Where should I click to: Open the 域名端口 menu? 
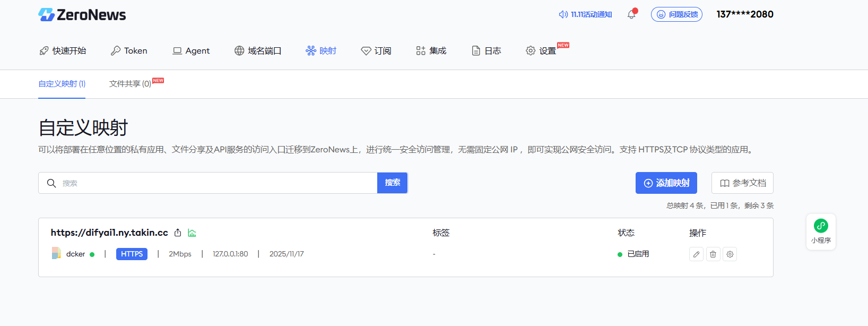[x=258, y=50]
